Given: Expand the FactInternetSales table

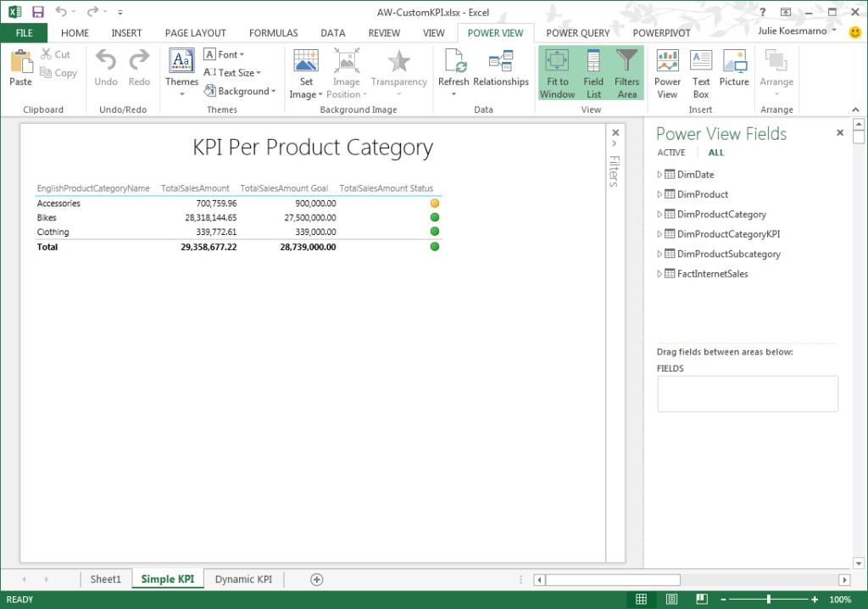Looking at the screenshot, I should (659, 274).
